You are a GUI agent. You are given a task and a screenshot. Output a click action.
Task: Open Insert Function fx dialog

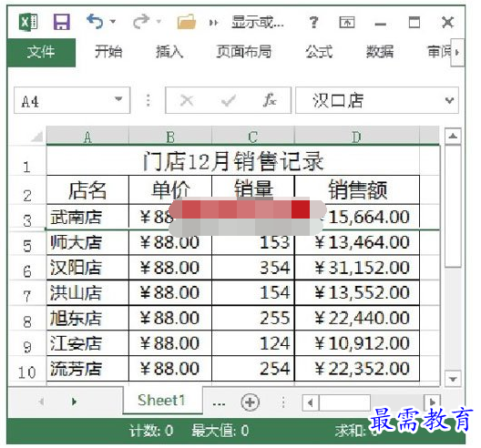[x=270, y=100]
